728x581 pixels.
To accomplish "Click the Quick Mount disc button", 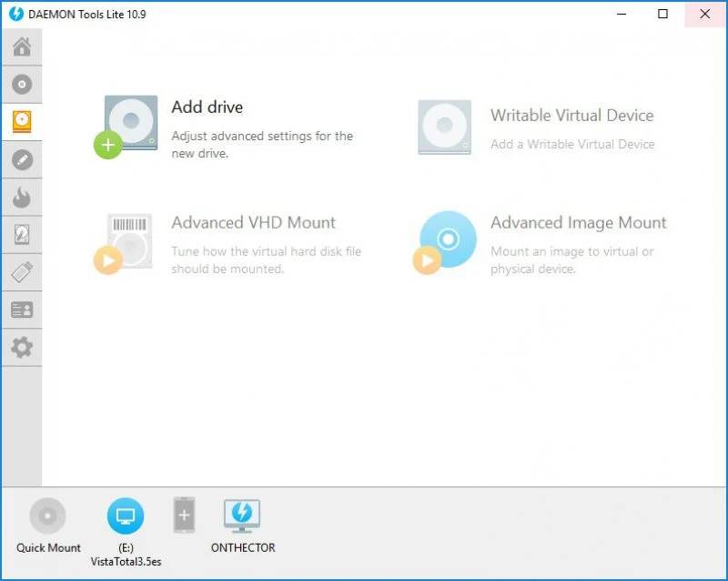I will [47, 516].
